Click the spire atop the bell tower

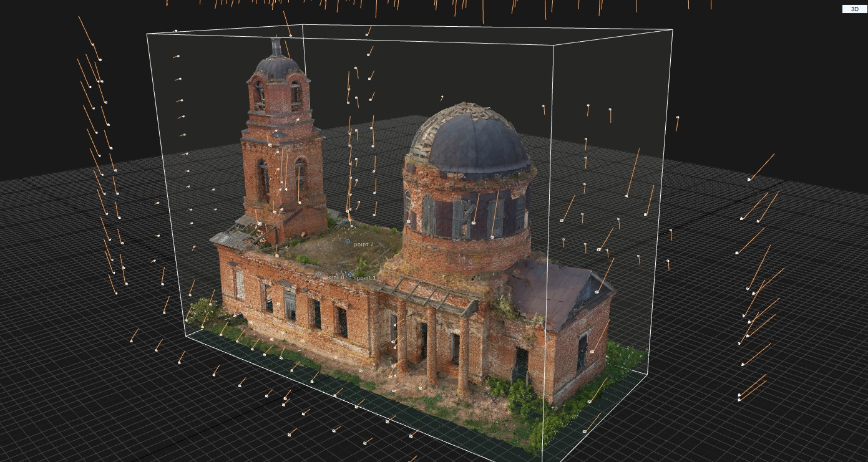tap(276, 45)
